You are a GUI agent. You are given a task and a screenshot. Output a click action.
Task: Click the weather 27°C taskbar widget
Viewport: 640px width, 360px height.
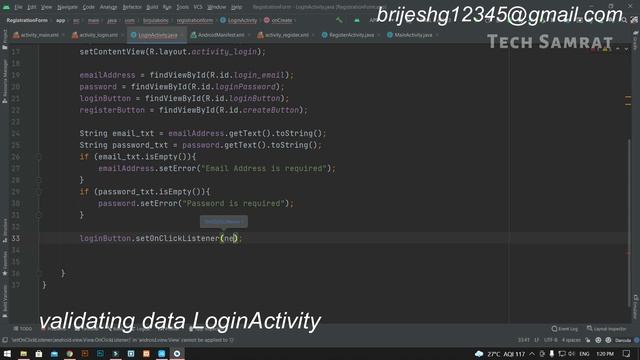(x=500, y=354)
